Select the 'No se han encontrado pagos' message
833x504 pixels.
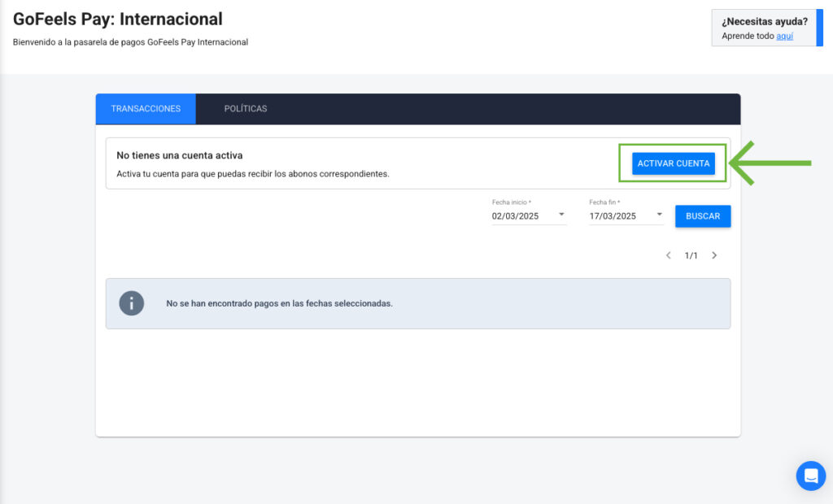279,303
